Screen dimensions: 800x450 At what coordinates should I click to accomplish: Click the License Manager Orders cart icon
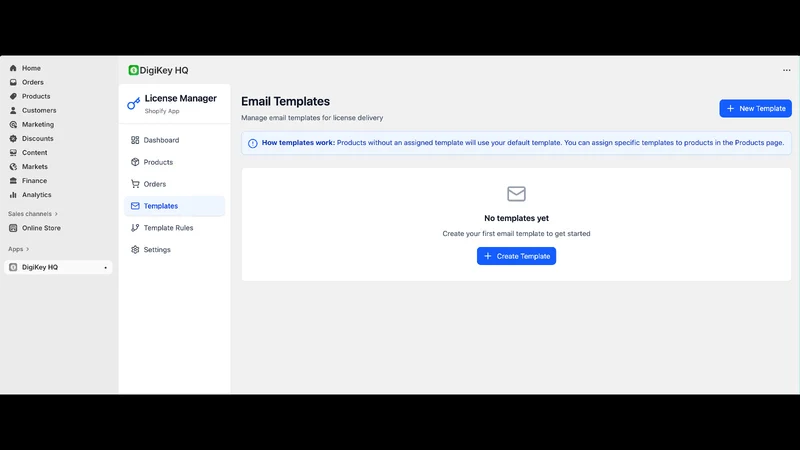click(135, 184)
